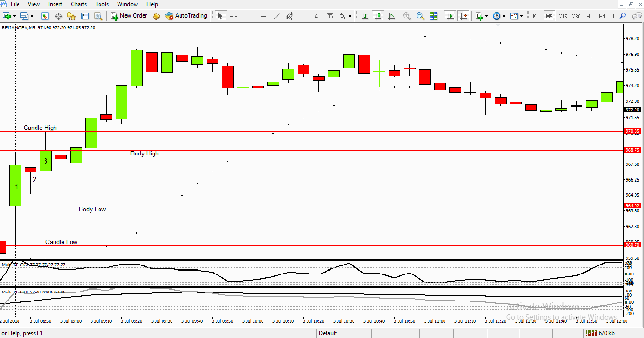The width and height of the screenshot is (644, 338).
Task: Select the crosshair tool
Action: 234,16
